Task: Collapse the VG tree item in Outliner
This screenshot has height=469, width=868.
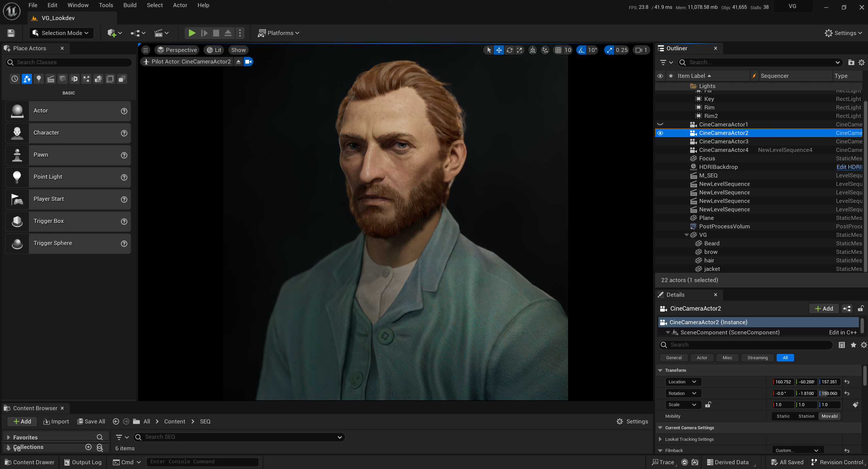Action: 686,235
